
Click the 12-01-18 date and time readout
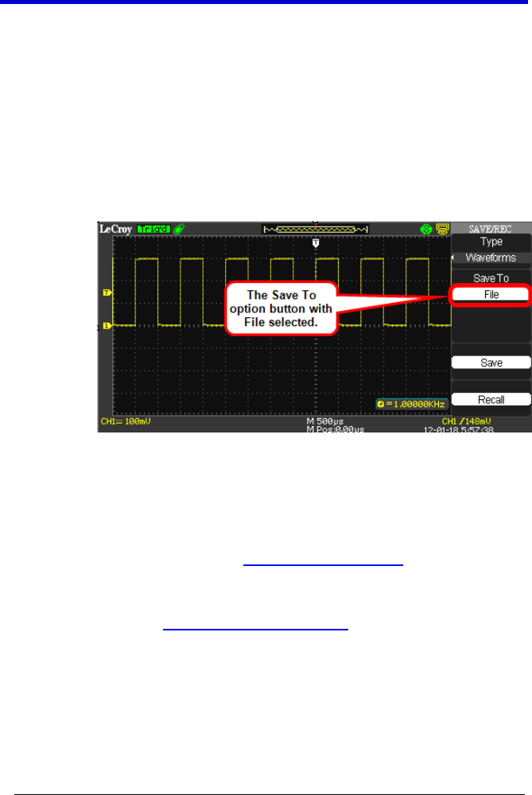coord(459,429)
